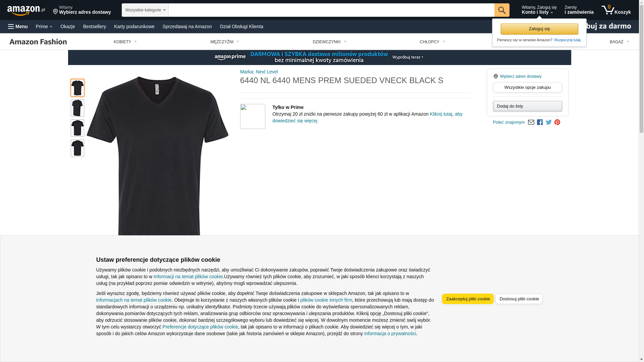Open the Bestsellery nav item
644x362 pixels.
click(95, 26)
